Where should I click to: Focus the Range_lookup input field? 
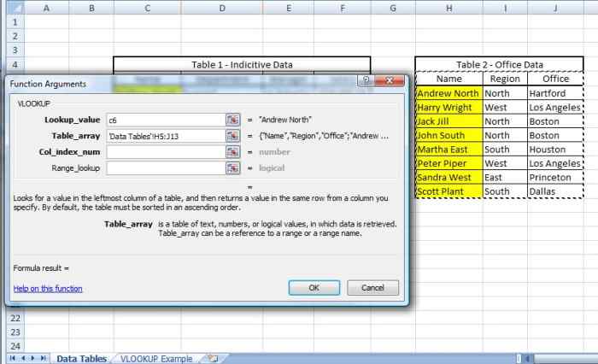[x=166, y=167]
